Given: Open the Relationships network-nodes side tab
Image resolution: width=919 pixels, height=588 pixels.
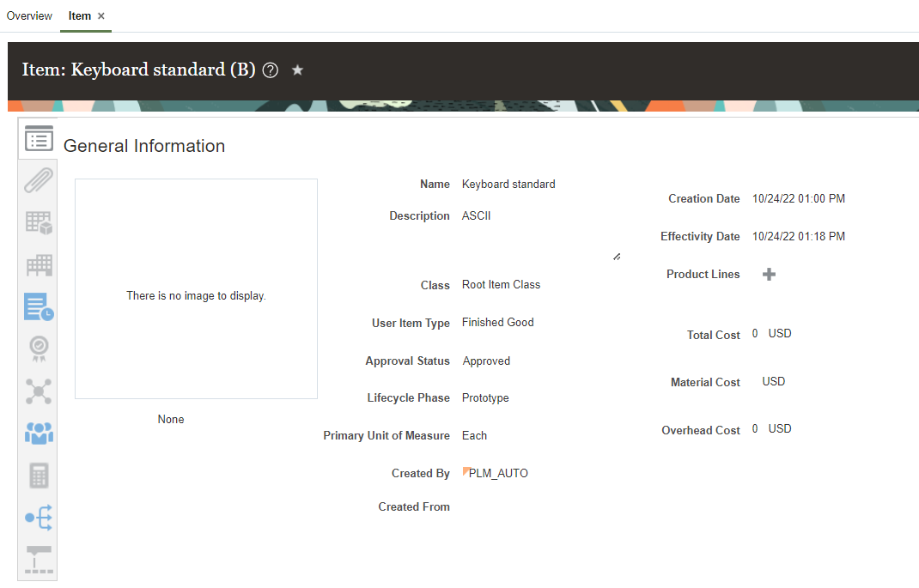Looking at the screenshot, I should coord(39,391).
